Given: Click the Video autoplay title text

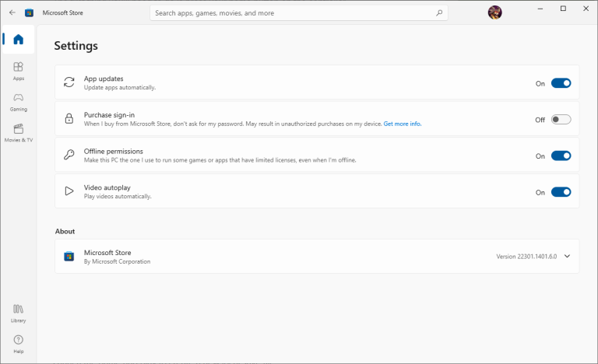Looking at the screenshot, I should [107, 187].
